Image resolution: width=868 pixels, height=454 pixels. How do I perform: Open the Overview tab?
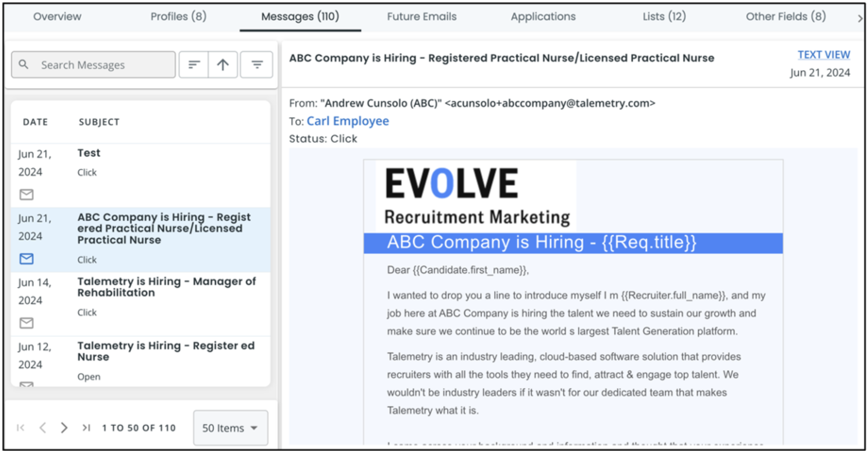[57, 16]
